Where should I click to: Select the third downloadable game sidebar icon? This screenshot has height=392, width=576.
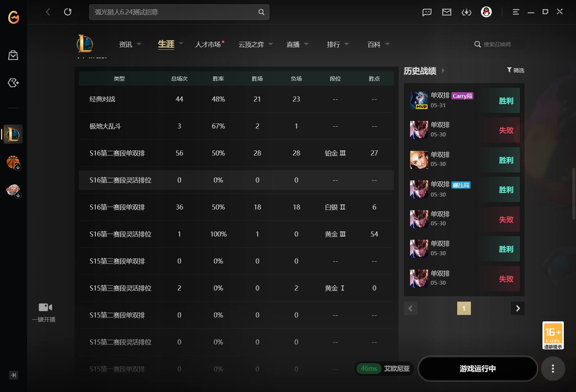[13, 190]
